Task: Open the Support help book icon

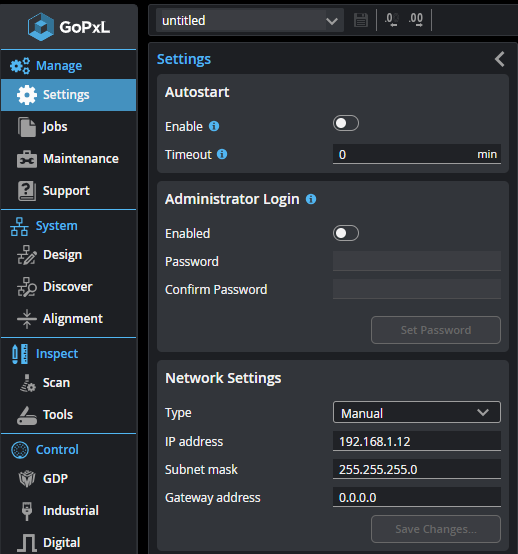Action: tap(27, 191)
